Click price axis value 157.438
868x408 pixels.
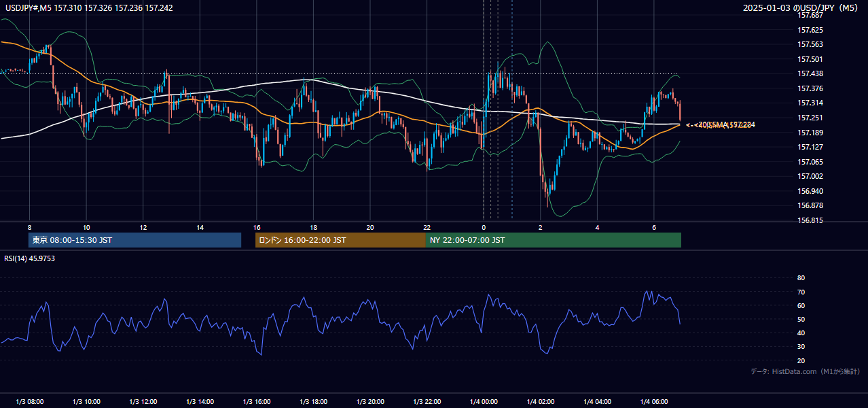tap(810, 73)
